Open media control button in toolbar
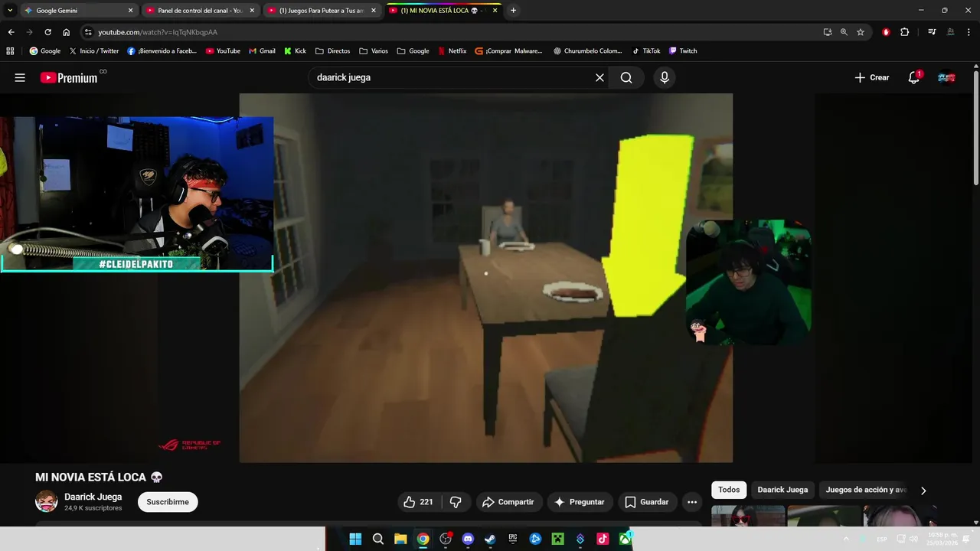Image resolution: width=980 pixels, height=551 pixels. point(932,32)
